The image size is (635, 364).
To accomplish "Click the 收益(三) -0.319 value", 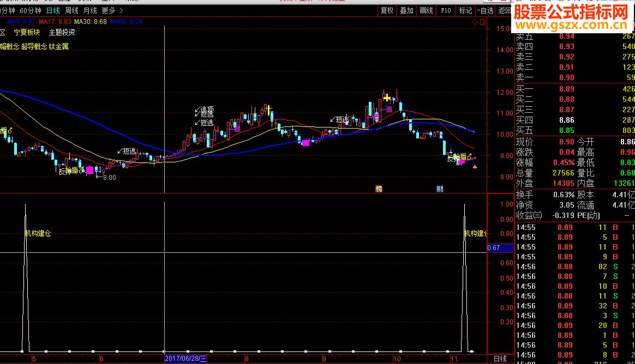I will pos(564,216).
